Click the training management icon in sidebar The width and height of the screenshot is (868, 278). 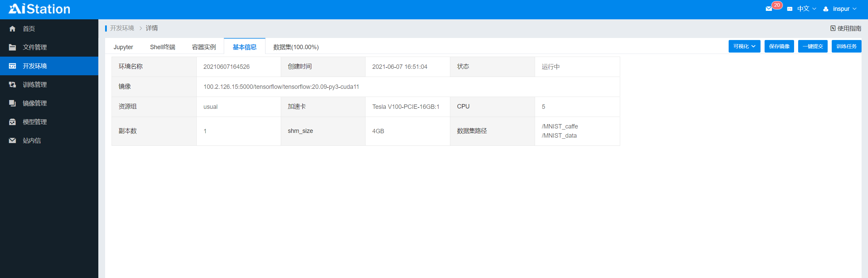pos(13,85)
